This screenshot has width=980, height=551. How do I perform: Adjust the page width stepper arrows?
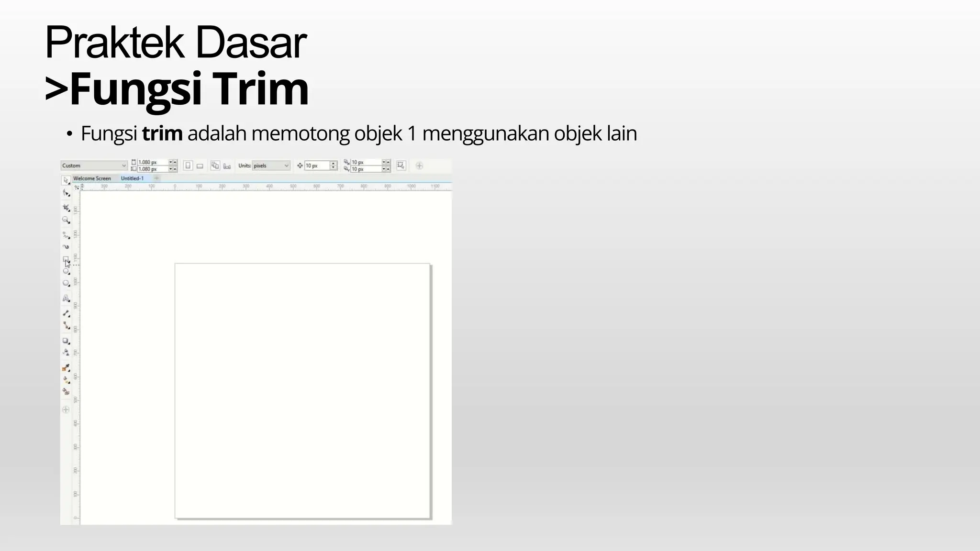[x=173, y=162]
